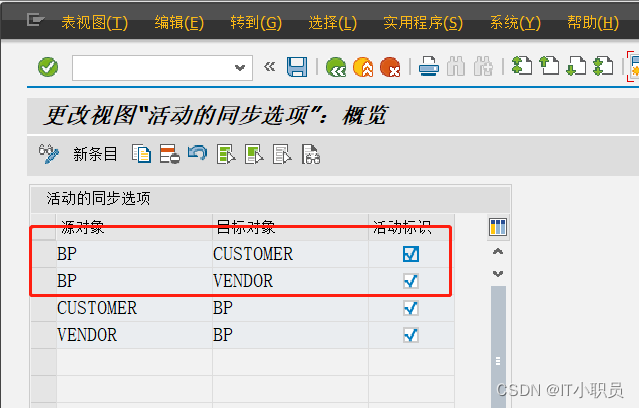Click the Find Next binoculars icon

point(483,67)
